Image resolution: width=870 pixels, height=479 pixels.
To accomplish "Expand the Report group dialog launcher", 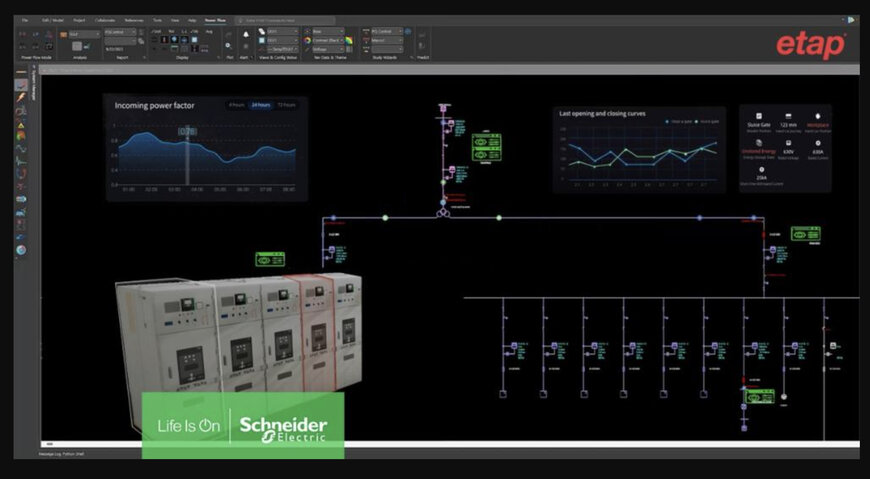I will pyautogui.click(x=144, y=57).
